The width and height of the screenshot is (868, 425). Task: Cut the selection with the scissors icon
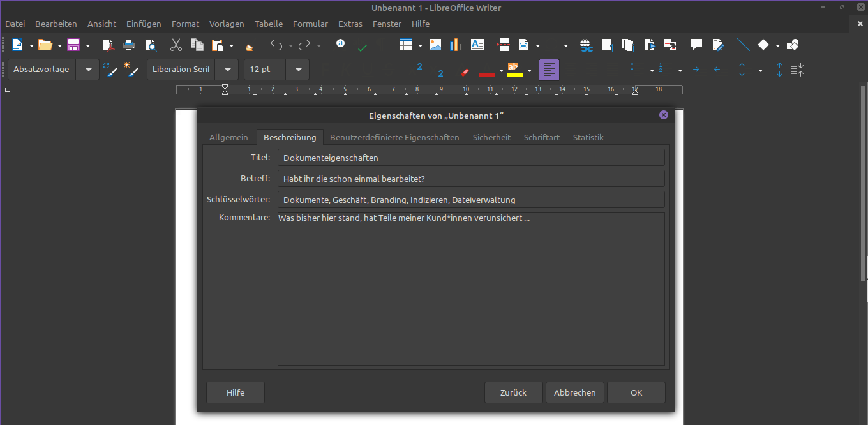click(x=176, y=45)
